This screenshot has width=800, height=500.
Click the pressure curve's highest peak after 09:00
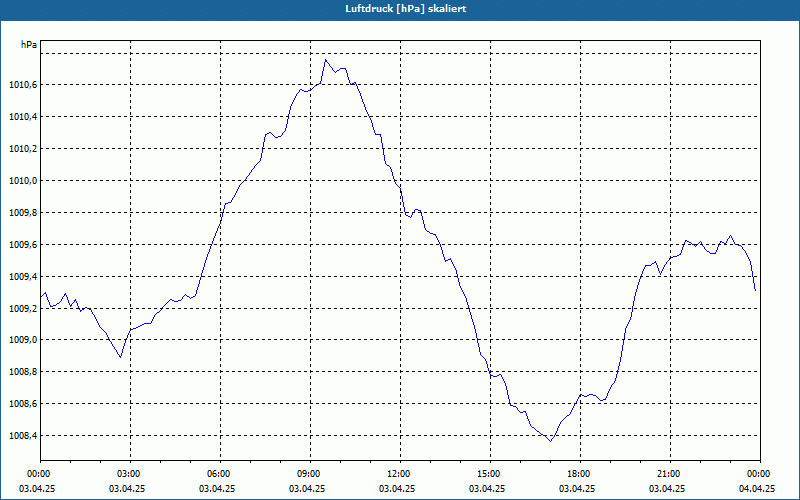(326, 60)
